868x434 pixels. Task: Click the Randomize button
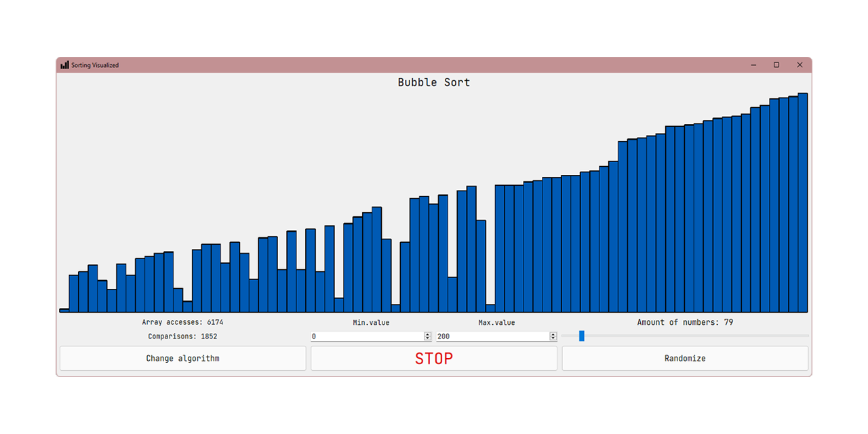[x=685, y=358]
